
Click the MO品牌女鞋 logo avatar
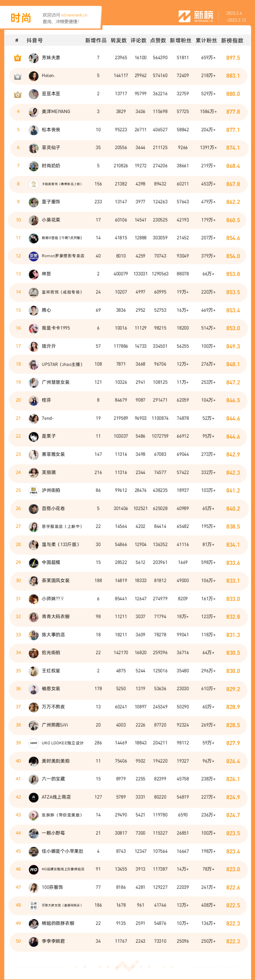coord(34,869)
